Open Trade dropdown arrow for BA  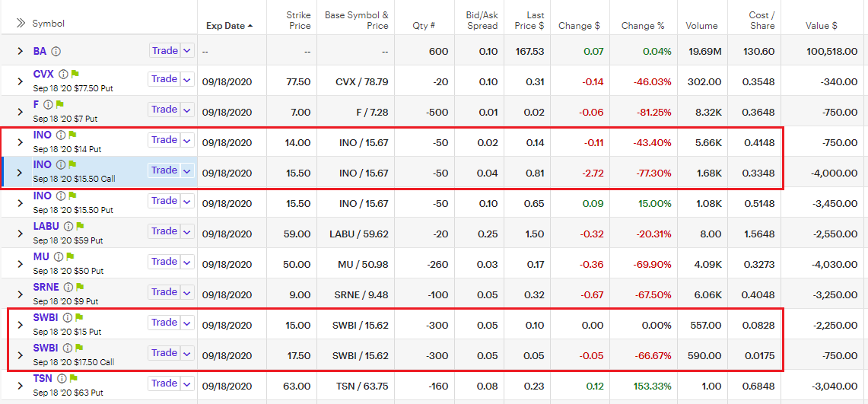[187, 51]
